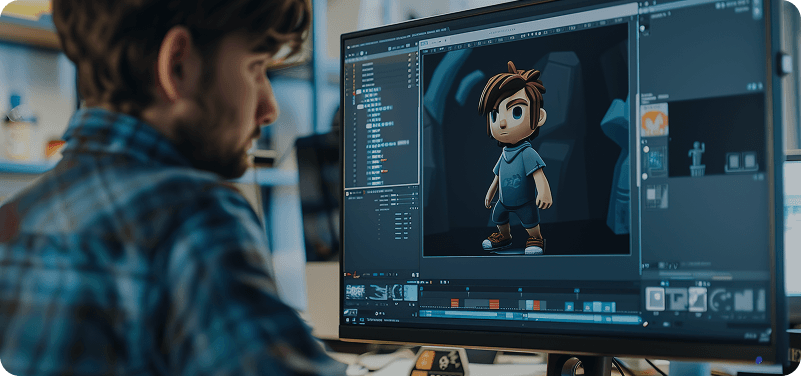The image size is (801, 376).
Task: Select the hand-sketch thumbnail beside the first one
Action: click(378, 292)
